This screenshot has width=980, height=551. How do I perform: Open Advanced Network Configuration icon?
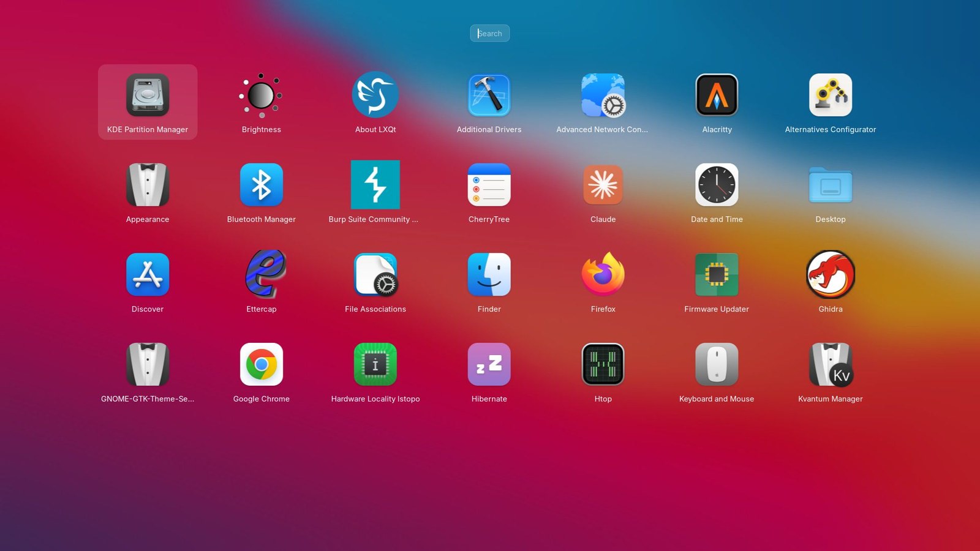[603, 95]
